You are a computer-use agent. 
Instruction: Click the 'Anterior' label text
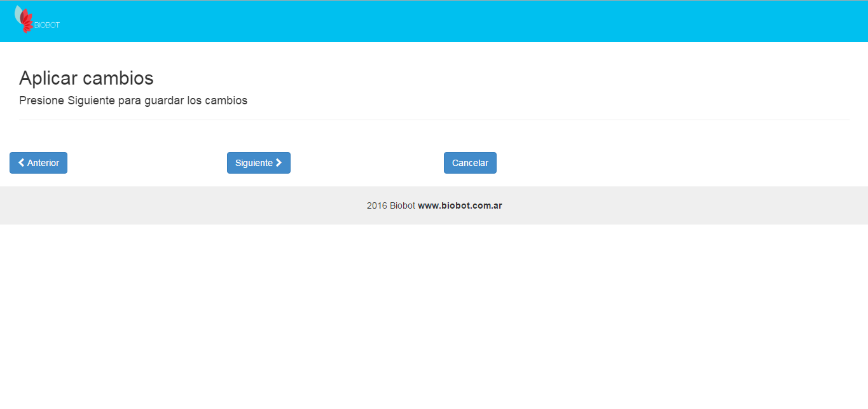tap(43, 163)
